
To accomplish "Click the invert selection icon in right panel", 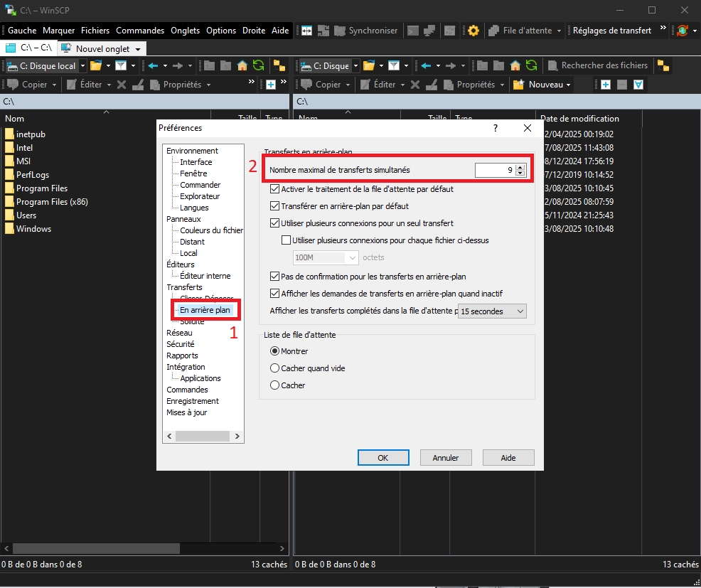I will [x=638, y=85].
